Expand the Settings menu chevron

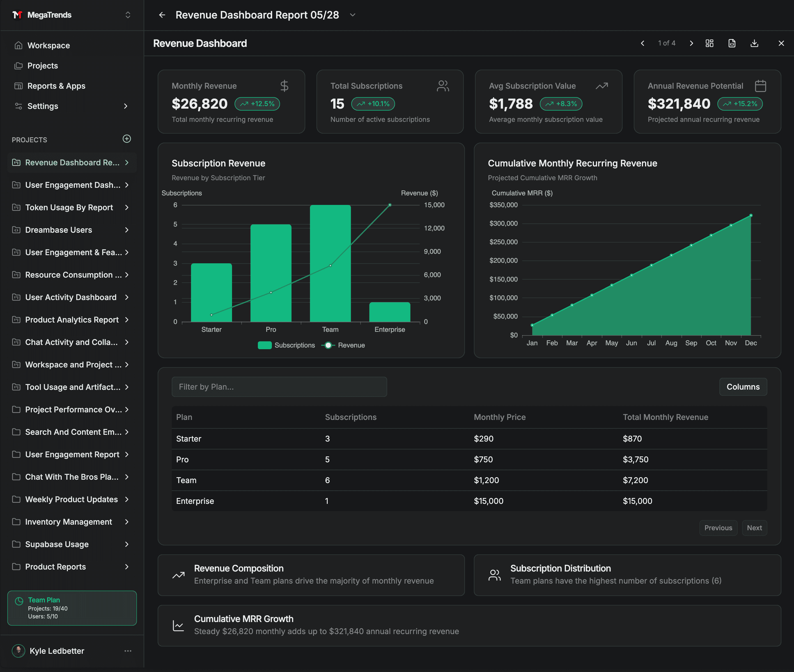126,106
